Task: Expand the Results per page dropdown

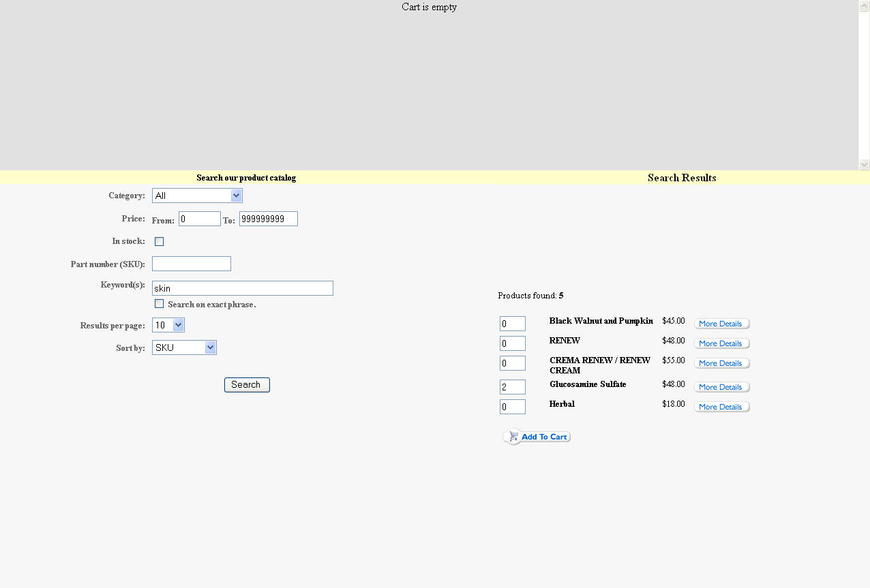Action: [x=168, y=325]
